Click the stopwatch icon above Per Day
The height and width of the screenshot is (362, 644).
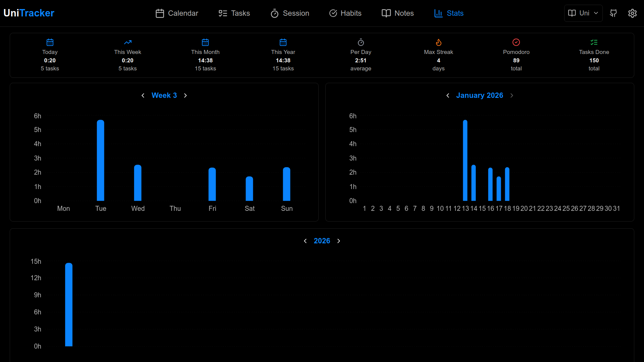click(361, 42)
